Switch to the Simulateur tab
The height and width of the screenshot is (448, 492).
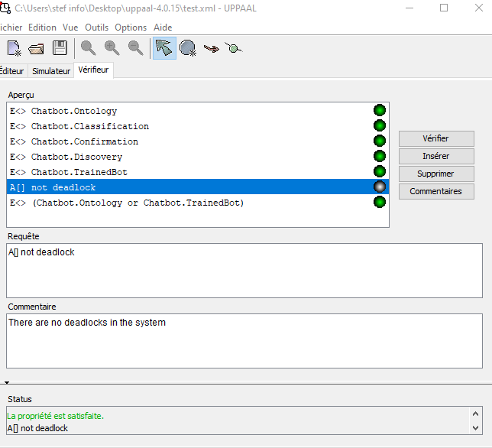[51, 71]
